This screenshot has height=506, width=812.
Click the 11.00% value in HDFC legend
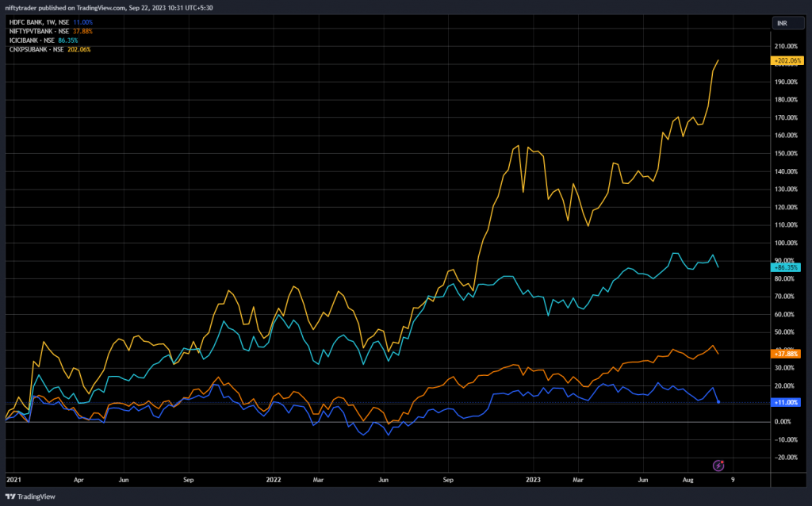(x=82, y=22)
